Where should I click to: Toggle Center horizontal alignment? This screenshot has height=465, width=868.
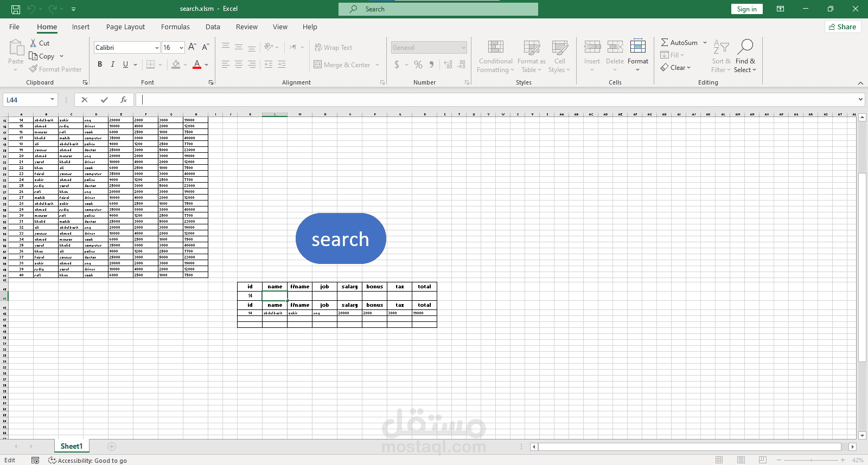click(239, 64)
